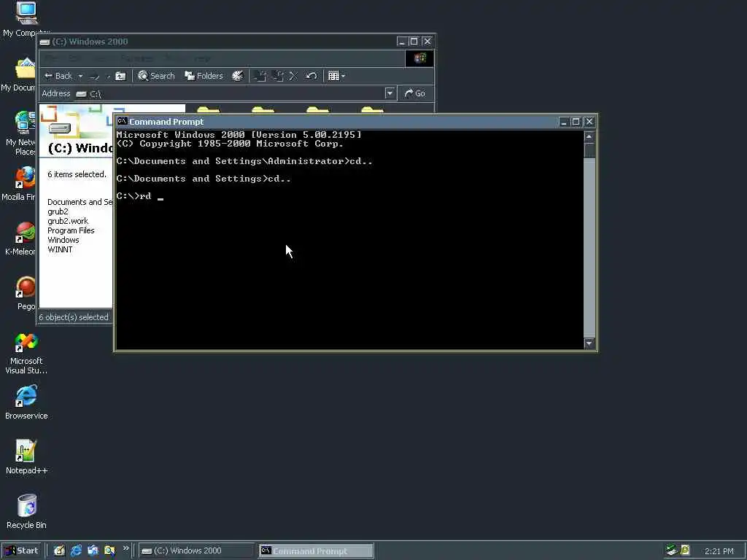This screenshot has width=747, height=560.
Task: Click the Command Prompt scrollbar thumb
Action: pyautogui.click(x=589, y=150)
